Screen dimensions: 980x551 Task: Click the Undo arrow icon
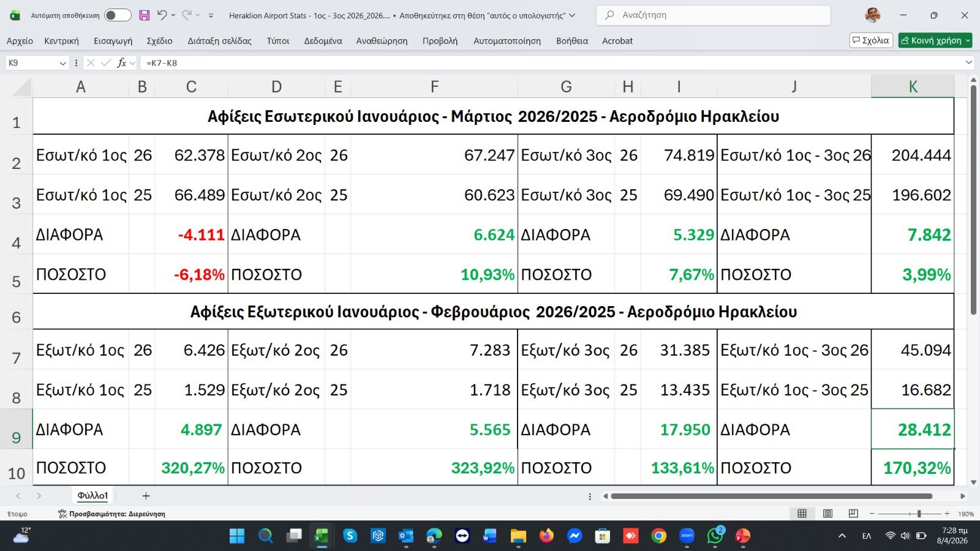click(x=162, y=15)
